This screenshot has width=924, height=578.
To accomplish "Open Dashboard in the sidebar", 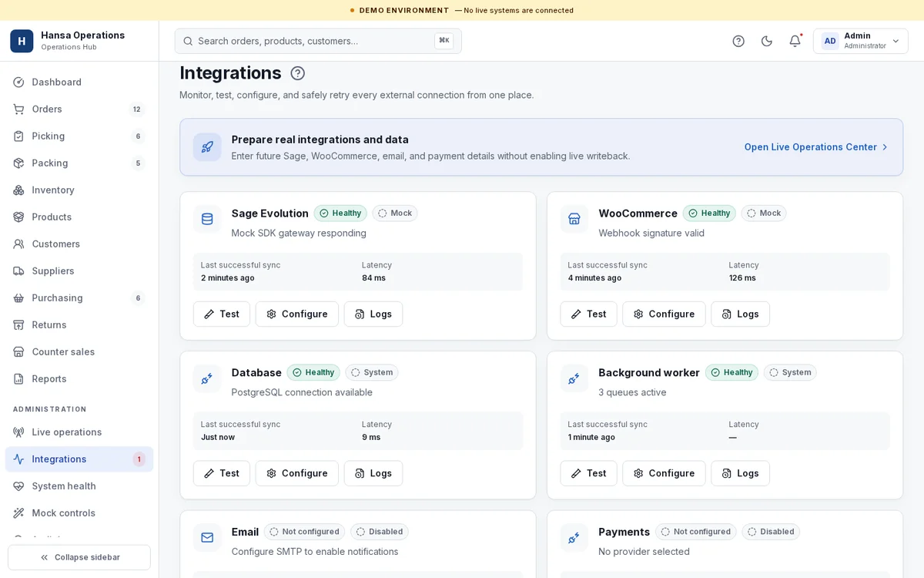I will point(79,82).
